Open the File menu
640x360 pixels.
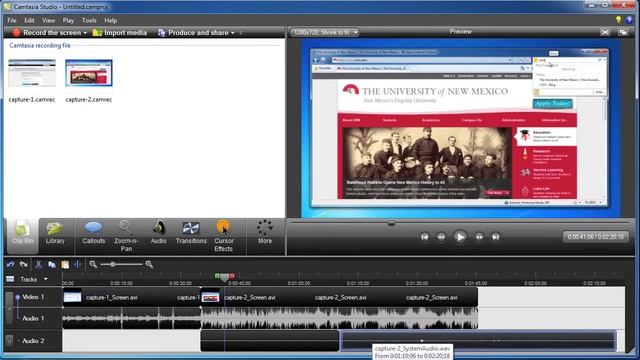[12, 20]
